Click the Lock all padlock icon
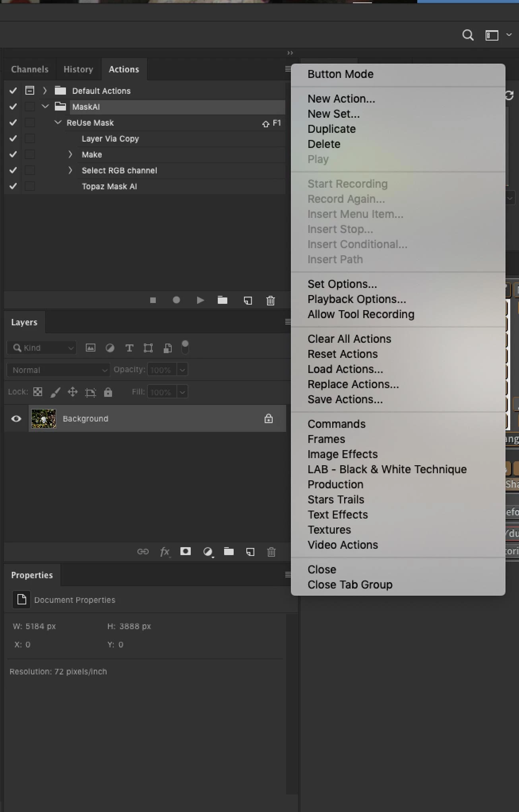Image resolution: width=519 pixels, height=812 pixels. tap(108, 392)
